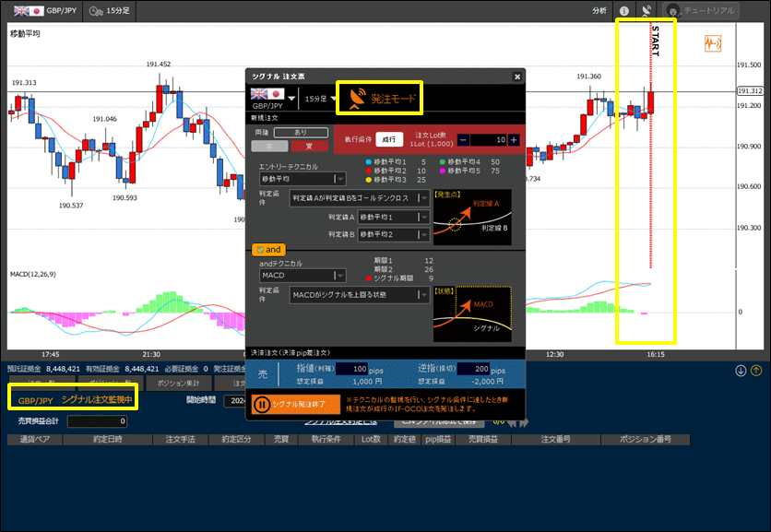The height and width of the screenshot is (532, 771).
Task: Click the orange up arrow circle icon
Action: 756,371
